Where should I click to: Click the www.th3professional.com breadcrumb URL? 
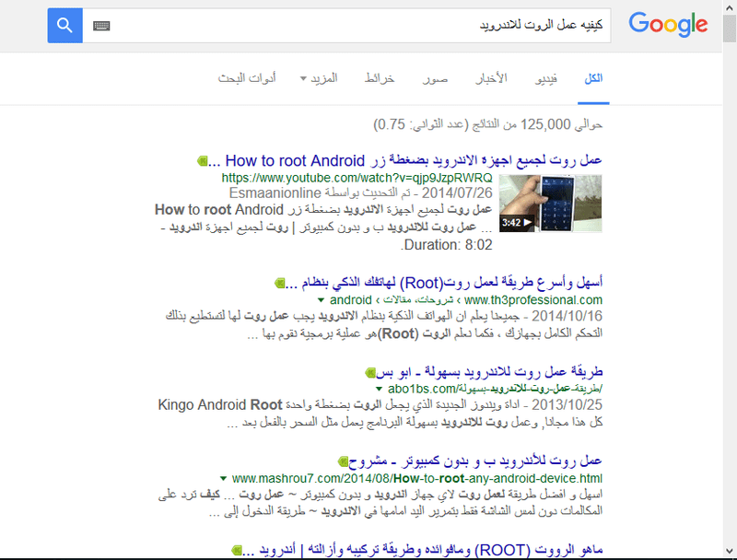click(x=533, y=300)
